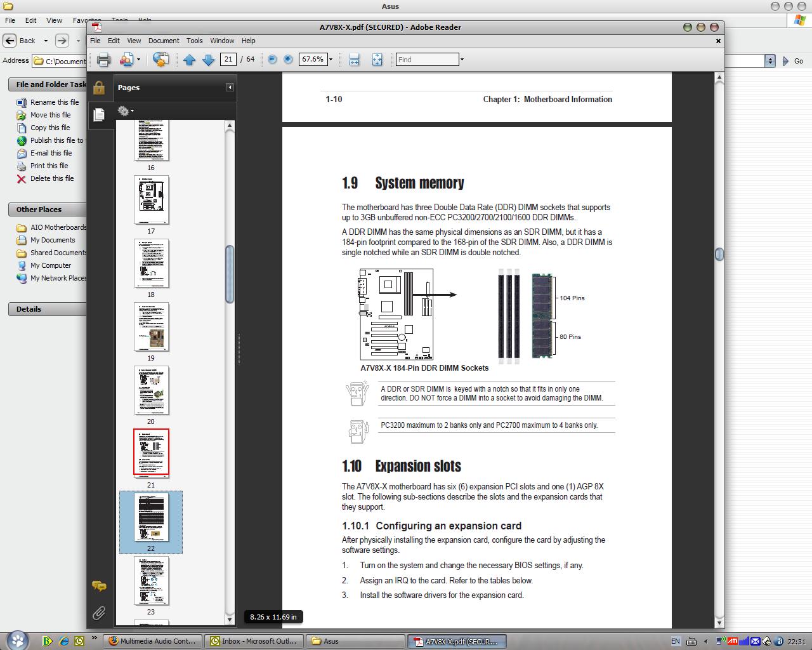Click the document scrollbar up arrow
The height and width of the screenshot is (650, 812).
719,78
